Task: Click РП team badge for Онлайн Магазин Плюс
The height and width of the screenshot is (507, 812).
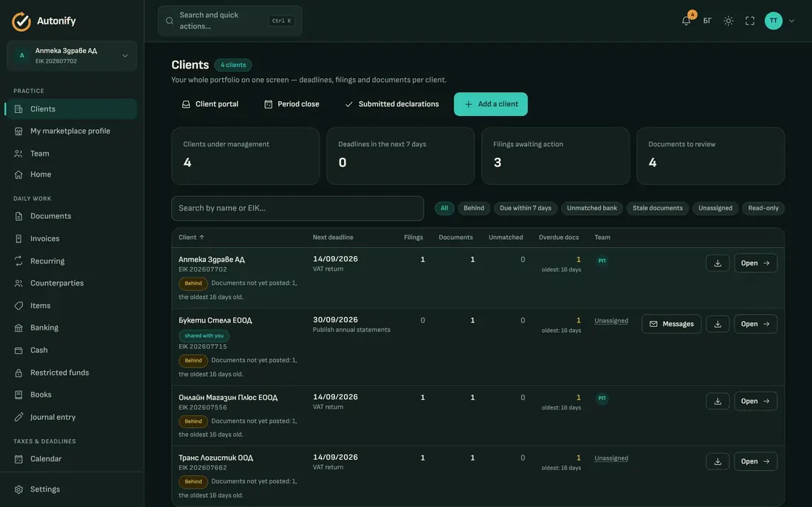Action: pos(602,399)
